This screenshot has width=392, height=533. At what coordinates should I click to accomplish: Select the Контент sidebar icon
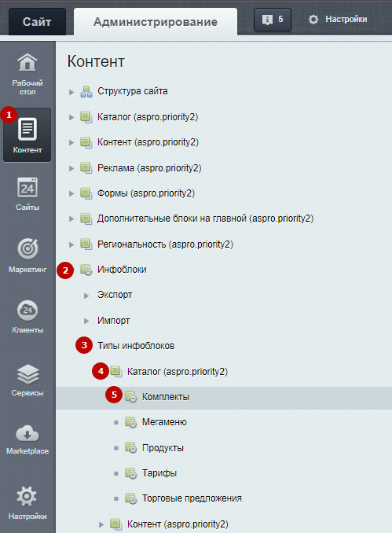(x=27, y=129)
